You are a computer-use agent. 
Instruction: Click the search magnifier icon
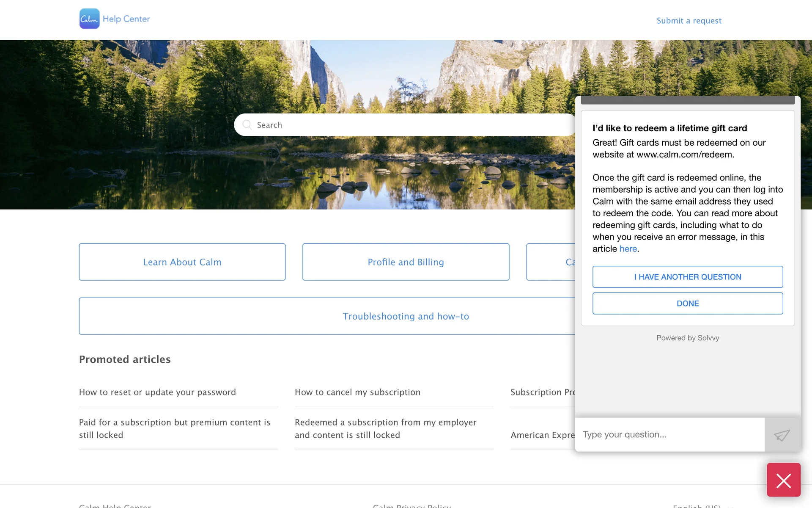point(247,124)
